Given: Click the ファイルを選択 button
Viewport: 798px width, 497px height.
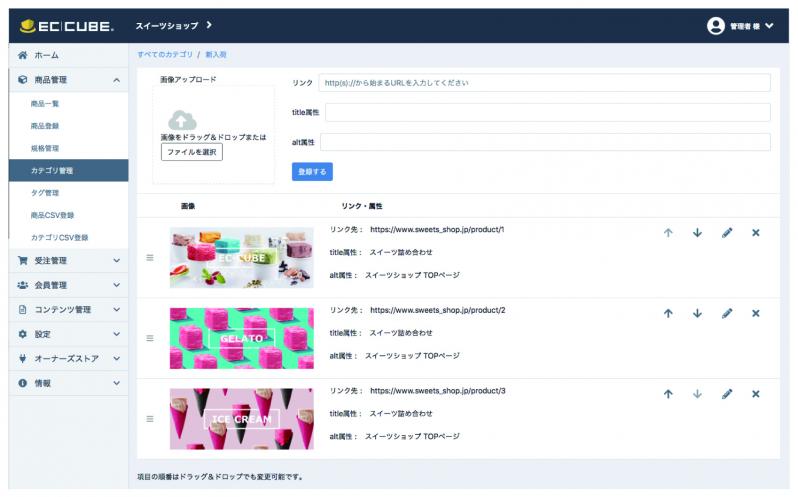Looking at the screenshot, I should point(192,152).
